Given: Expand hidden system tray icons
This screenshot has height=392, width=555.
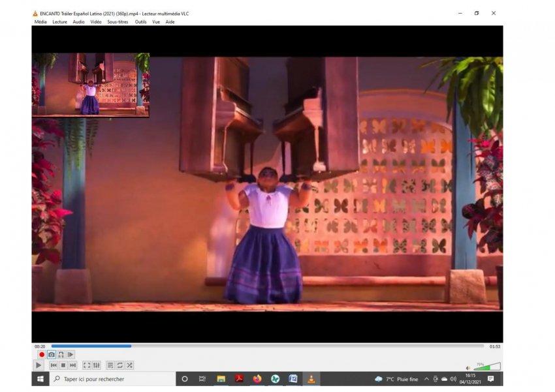Looking at the screenshot, I should [426, 379].
